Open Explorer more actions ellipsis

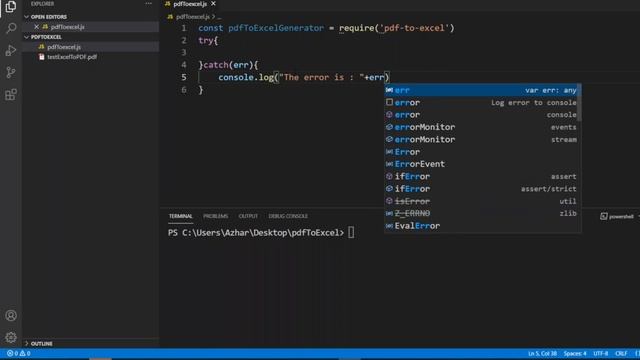click(148, 4)
